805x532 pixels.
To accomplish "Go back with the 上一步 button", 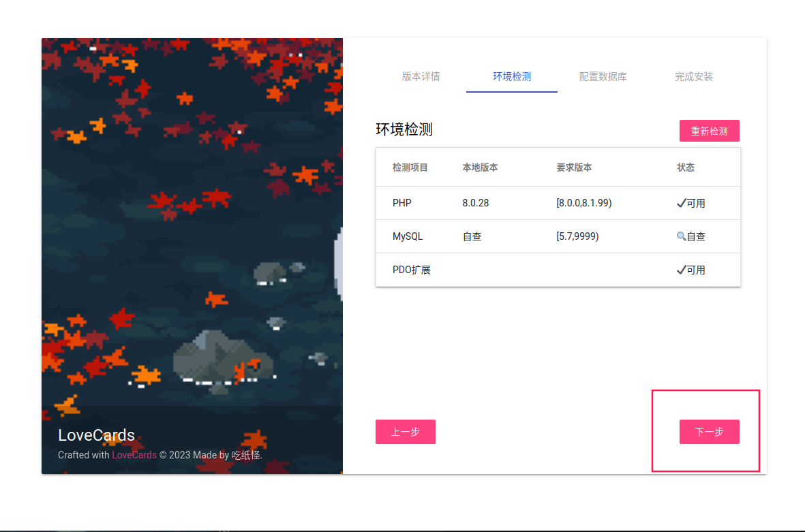I will click(x=405, y=431).
